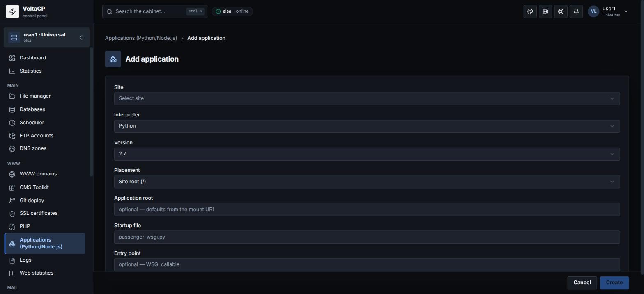The image size is (644, 294).
Task: Expand the user1 profile menu chevron
Action: click(626, 11)
